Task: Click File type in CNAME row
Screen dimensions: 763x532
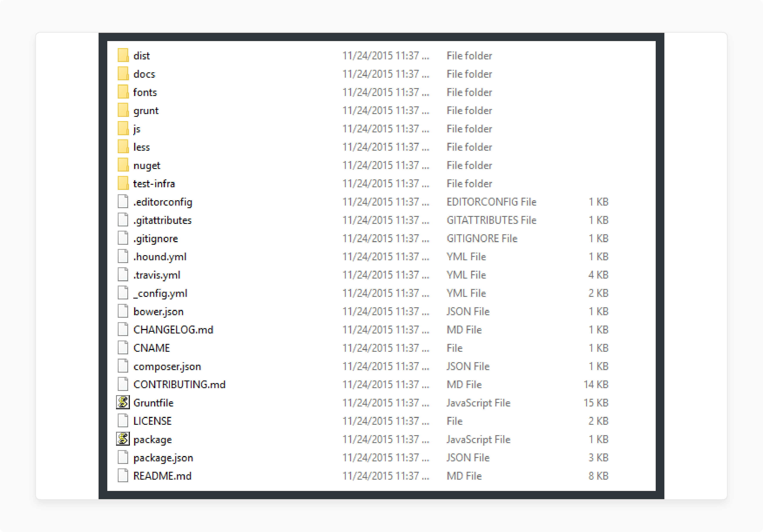Action: pos(454,348)
